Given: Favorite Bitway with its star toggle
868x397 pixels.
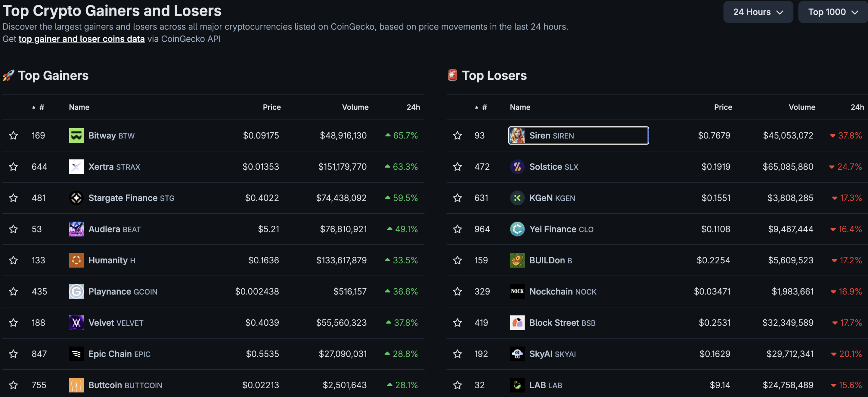Looking at the screenshot, I should pos(13,136).
